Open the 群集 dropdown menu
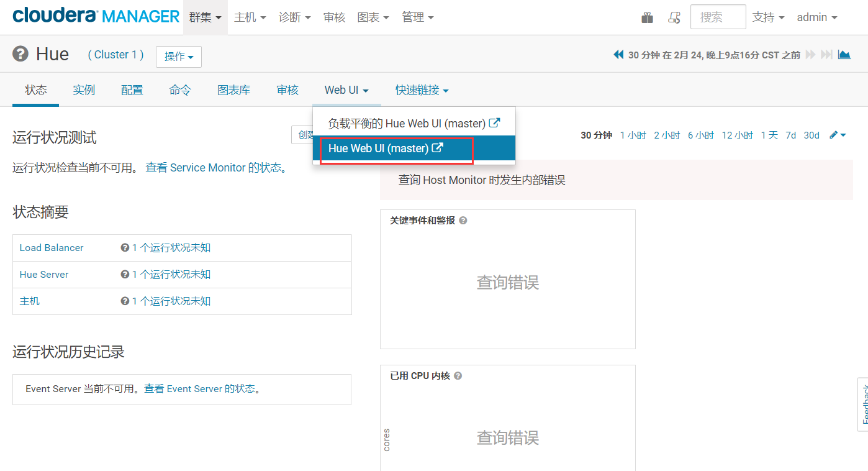The height and width of the screenshot is (471, 868). pos(206,17)
